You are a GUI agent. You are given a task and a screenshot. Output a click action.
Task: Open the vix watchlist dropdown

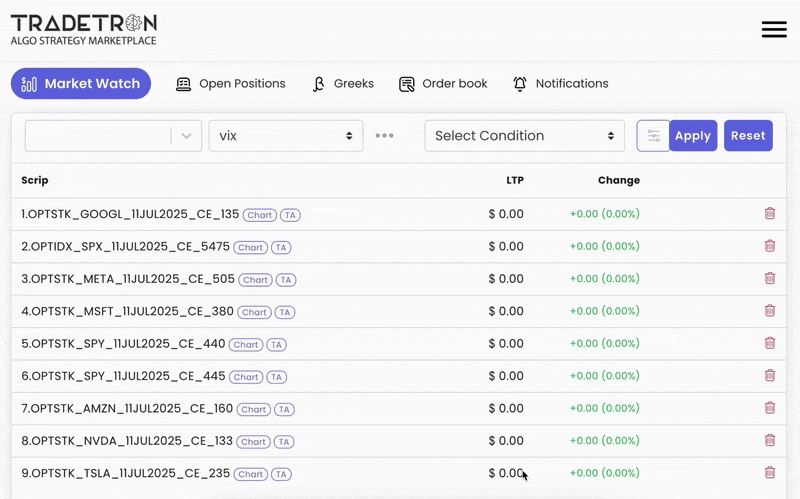(x=286, y=136)
